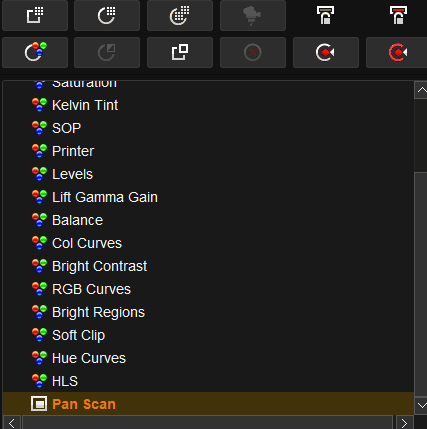Click the circle with RGB balls button
This screenshot has width=427, height=429.
pyautogui.click(x=35, y=52)
